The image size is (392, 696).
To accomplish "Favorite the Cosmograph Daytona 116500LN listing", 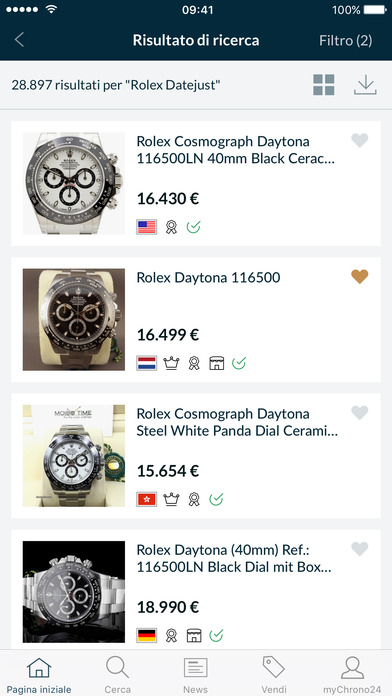I will pyautogui.click(x=360, y=141).
